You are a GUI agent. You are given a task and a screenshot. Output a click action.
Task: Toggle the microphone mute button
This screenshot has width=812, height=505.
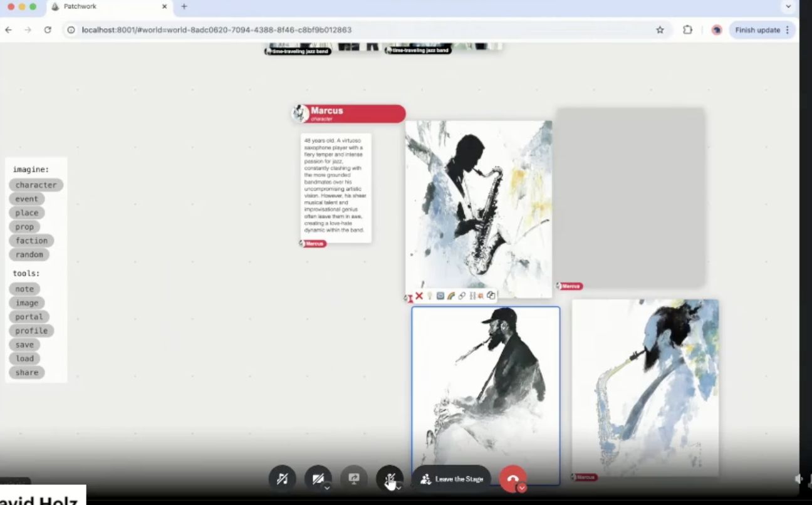(388, 479)
